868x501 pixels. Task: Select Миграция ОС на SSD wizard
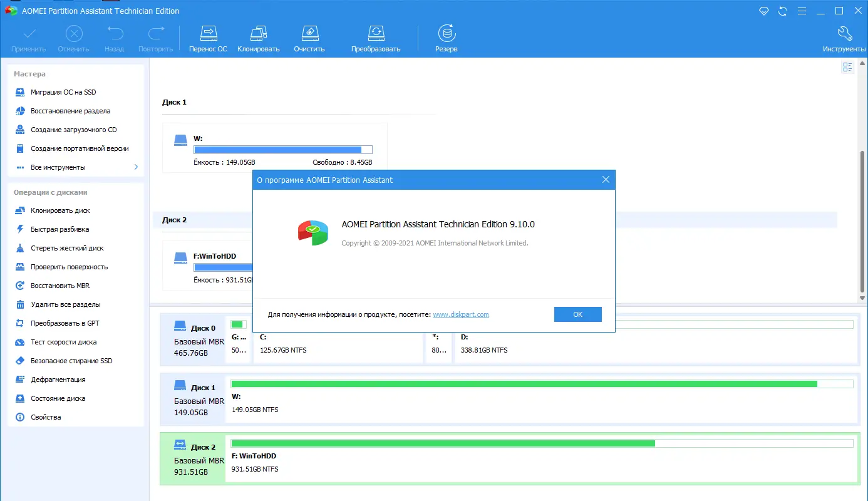pos(63,92)
